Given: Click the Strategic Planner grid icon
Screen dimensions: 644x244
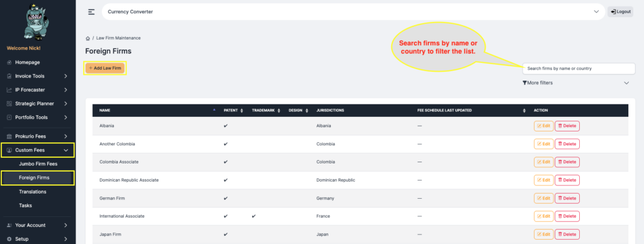Looking at the screenshot, I should [x=9, y=104].
